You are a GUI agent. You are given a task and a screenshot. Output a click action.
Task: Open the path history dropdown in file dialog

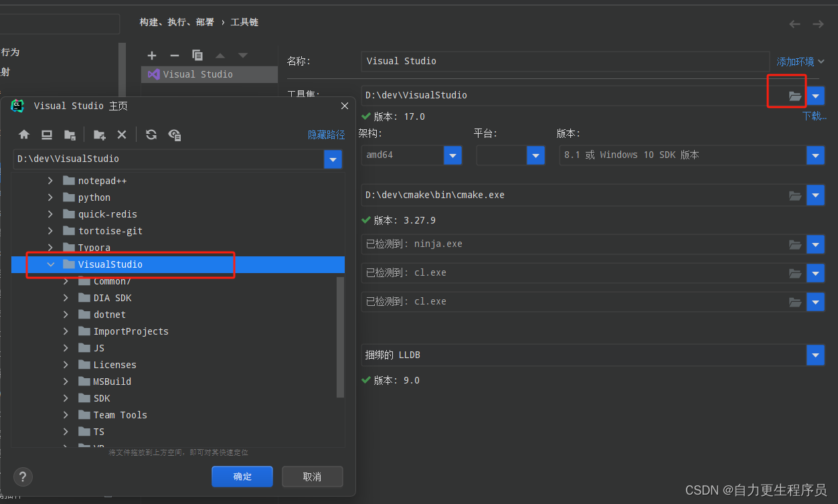(x=333, y=159)
